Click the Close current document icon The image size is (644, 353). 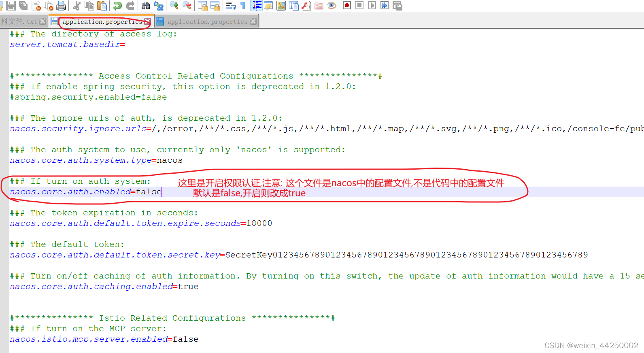pyautogui.click(x=36, y=6)
